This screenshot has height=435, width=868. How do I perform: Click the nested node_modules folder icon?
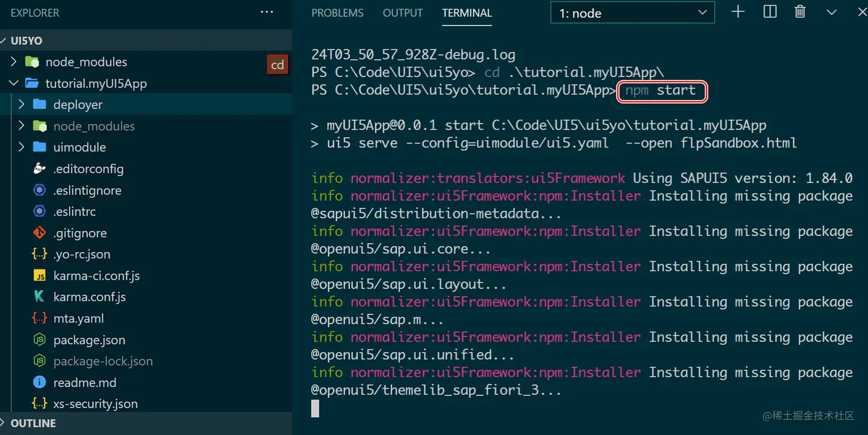pos(40,126)
